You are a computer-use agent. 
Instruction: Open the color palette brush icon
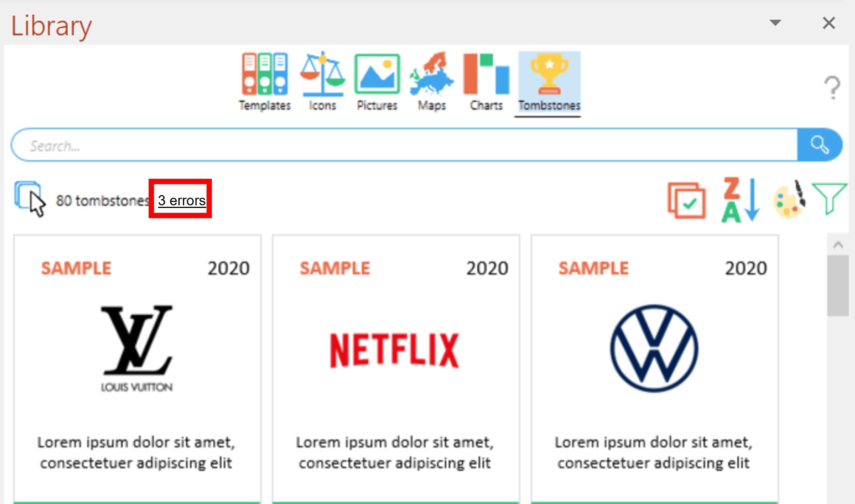(790, 199)
